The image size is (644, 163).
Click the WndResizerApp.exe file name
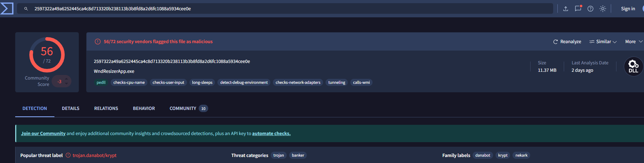click(114, 71)
